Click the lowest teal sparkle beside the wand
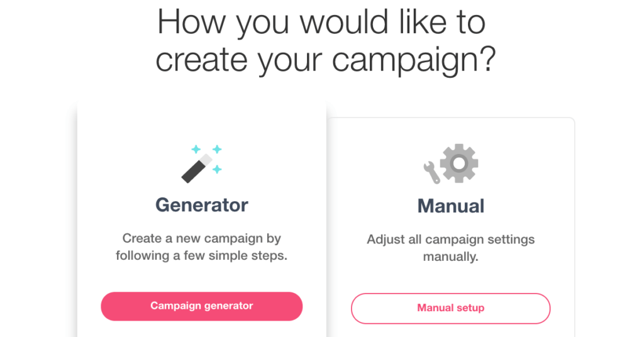Screen dimensions: 644x337 (x=217, y=169)
